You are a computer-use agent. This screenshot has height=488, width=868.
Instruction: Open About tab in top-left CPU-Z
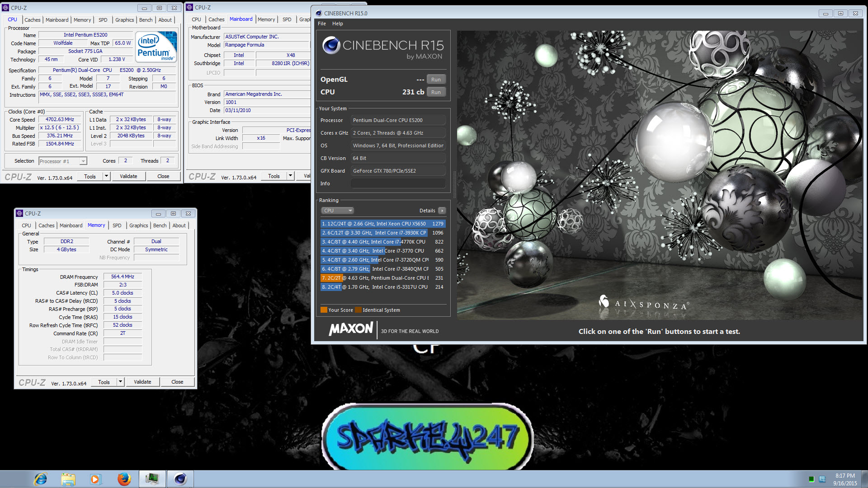[165, 20]
